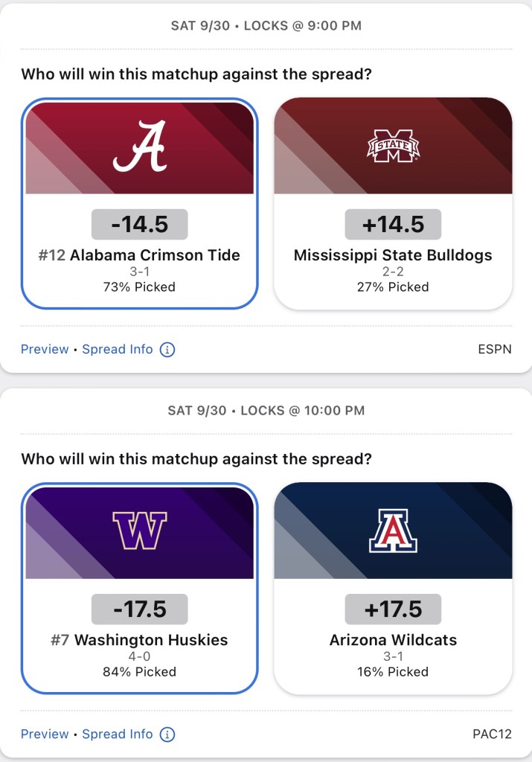Click the Arizona Wildcats team name
532x762 pixels.
click(x=393, y=640)
